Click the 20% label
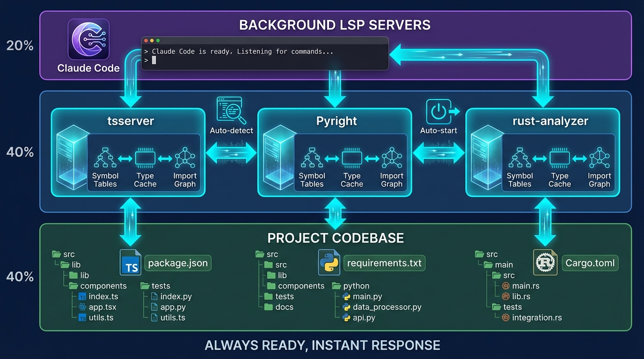Image resolution: width=644 pixels, height=359 pixels. [x=20, y=46]
